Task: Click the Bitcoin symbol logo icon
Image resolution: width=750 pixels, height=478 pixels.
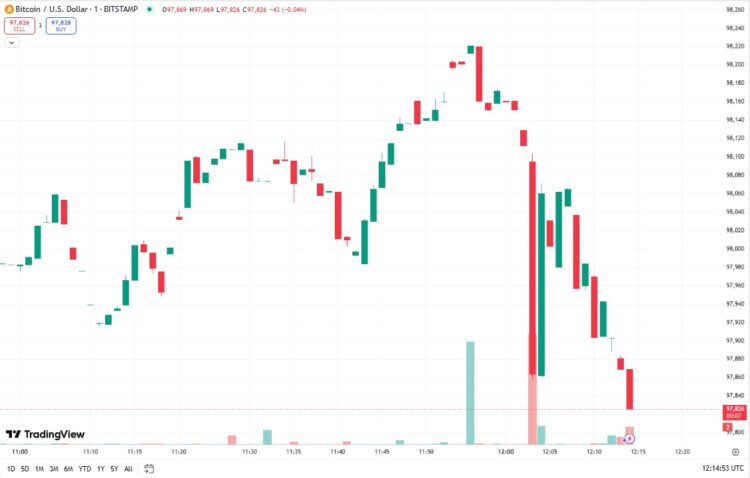Action: click(x=9, y=9)
